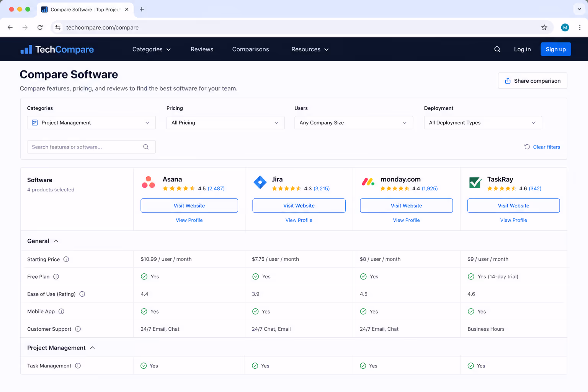Screen dimensions: 588x392
Task: Click the Asana logo
Action: 149,182
